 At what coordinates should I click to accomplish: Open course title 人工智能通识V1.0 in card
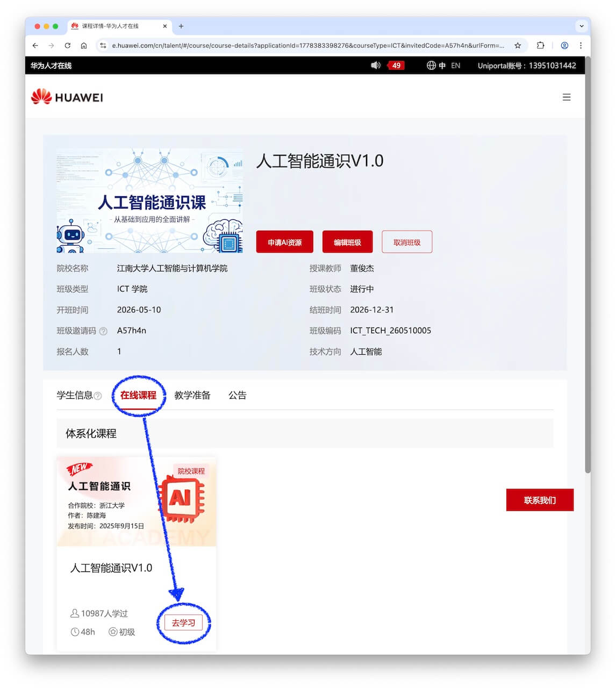111,568
